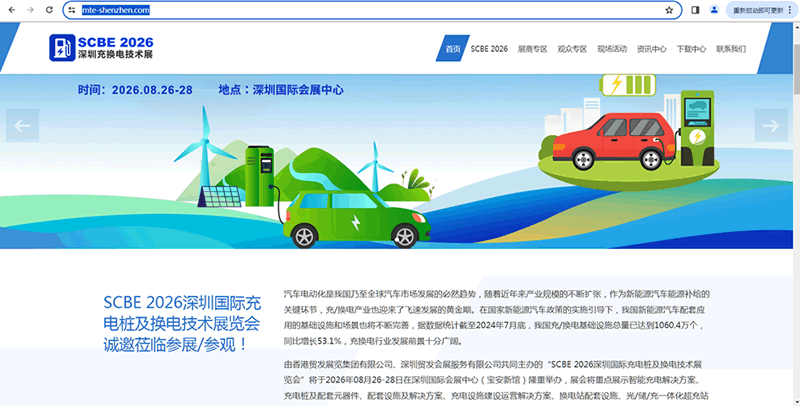
Task: Click the browser back arrow
Action: point(10,10)
